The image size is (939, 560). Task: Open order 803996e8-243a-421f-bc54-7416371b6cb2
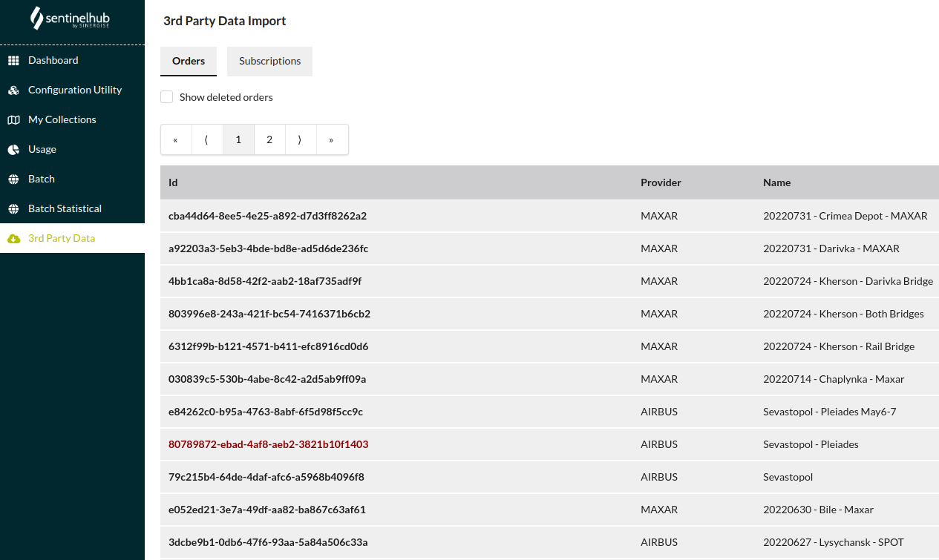pos(269,314)
